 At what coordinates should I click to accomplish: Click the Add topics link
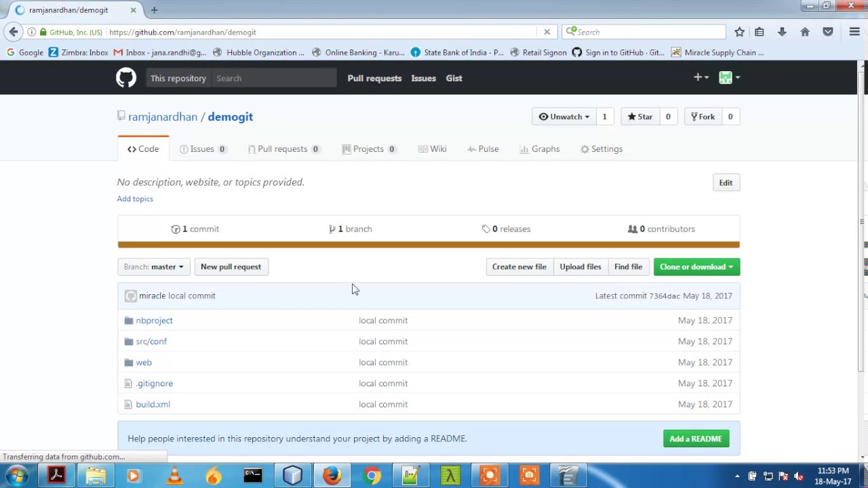[x=135, y=199]
